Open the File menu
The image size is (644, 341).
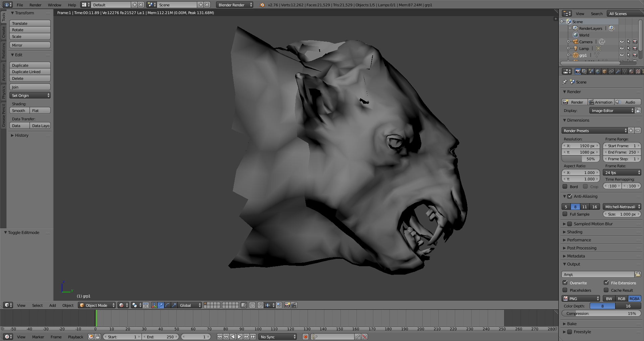pos(20,5)
